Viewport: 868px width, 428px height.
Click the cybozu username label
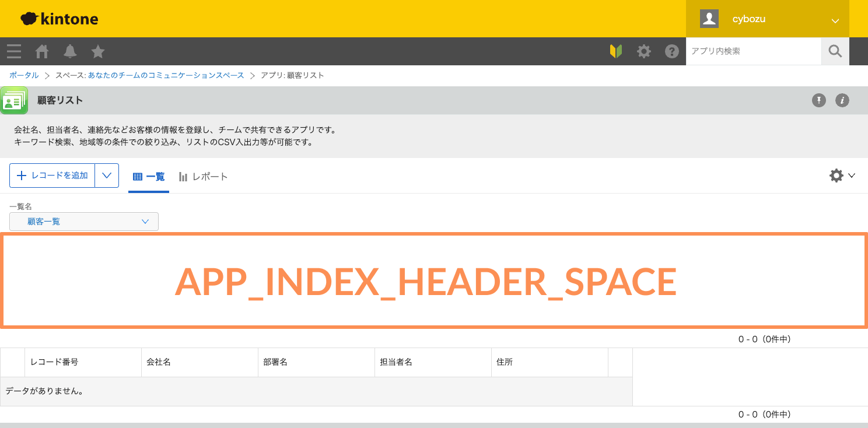pyautogui.click(x=748, y=19)
